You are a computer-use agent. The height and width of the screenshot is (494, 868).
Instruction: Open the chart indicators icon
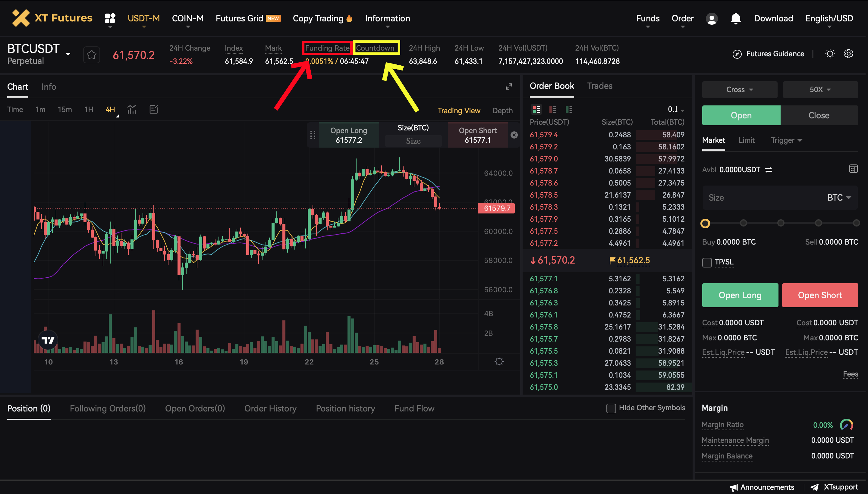tap(132, 109)
